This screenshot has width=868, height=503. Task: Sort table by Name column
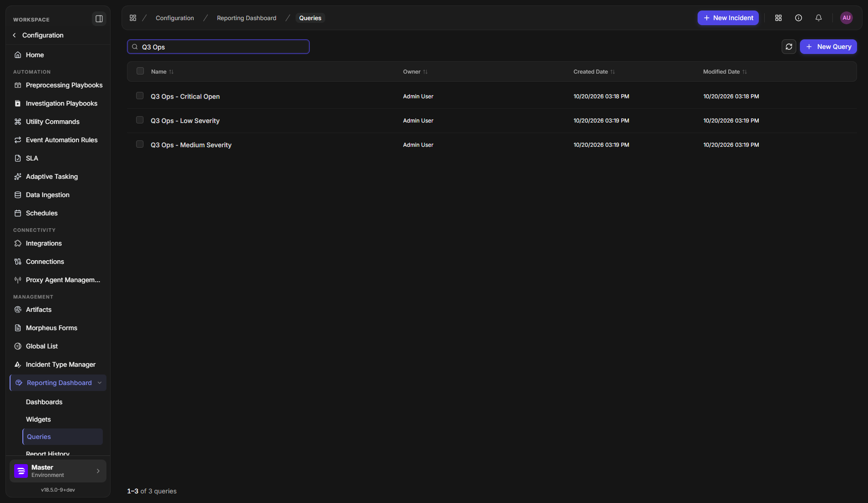(x=162, y=72)
